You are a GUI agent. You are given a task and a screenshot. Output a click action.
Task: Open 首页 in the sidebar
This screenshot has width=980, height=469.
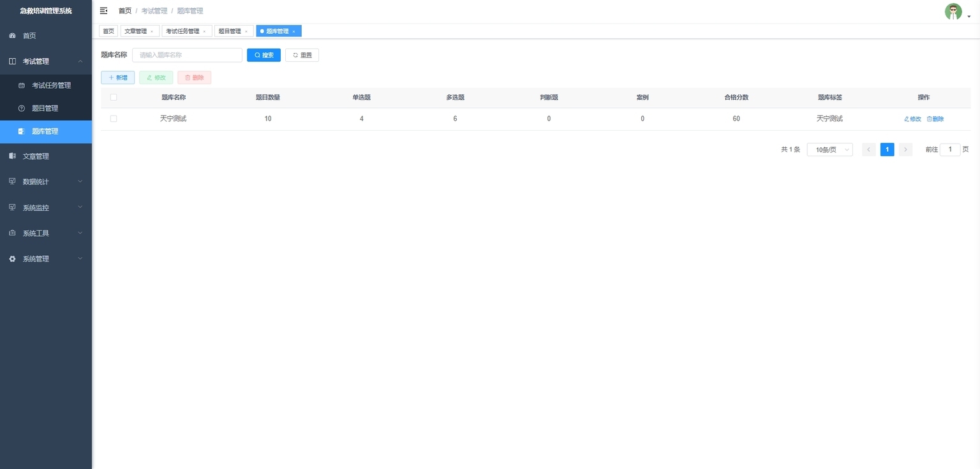[x=46, y=36]
